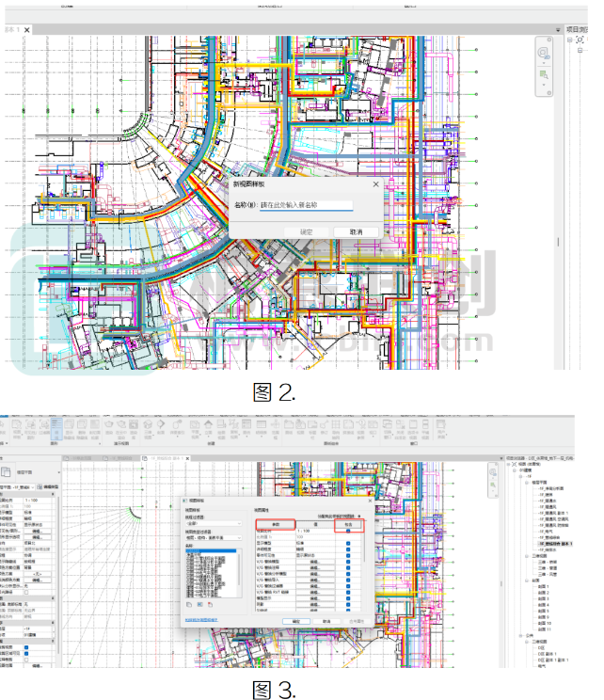Viewport: 604px width, 700px height.
Task: Open the 规程过滤器 dropdown in view template dialog
Action: tap(214, 523)
